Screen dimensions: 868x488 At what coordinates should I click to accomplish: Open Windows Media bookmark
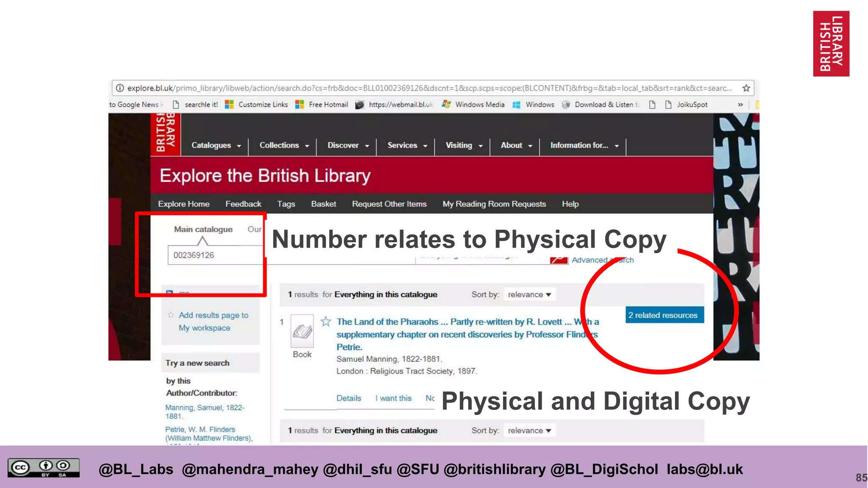pos(473,105)
